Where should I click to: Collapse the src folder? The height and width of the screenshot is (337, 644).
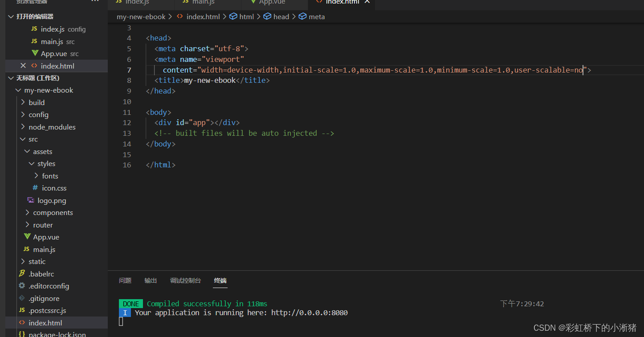coord(23,139)
